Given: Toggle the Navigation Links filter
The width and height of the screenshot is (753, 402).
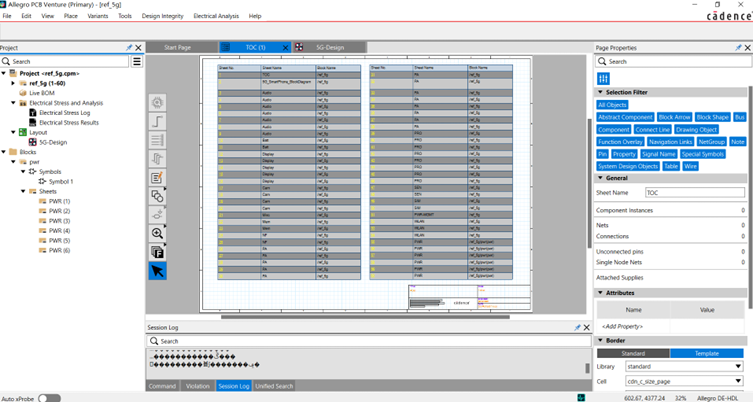Looking at the screenshot, I should pos(670,142).
